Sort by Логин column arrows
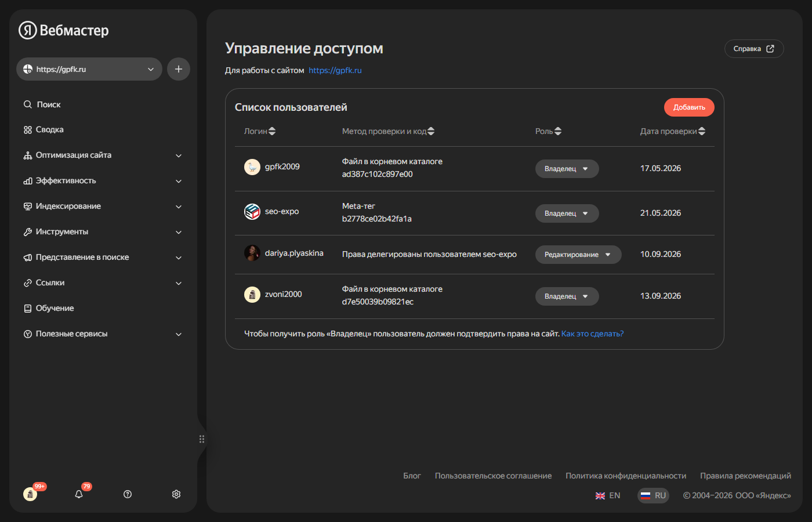 point(272,131)
